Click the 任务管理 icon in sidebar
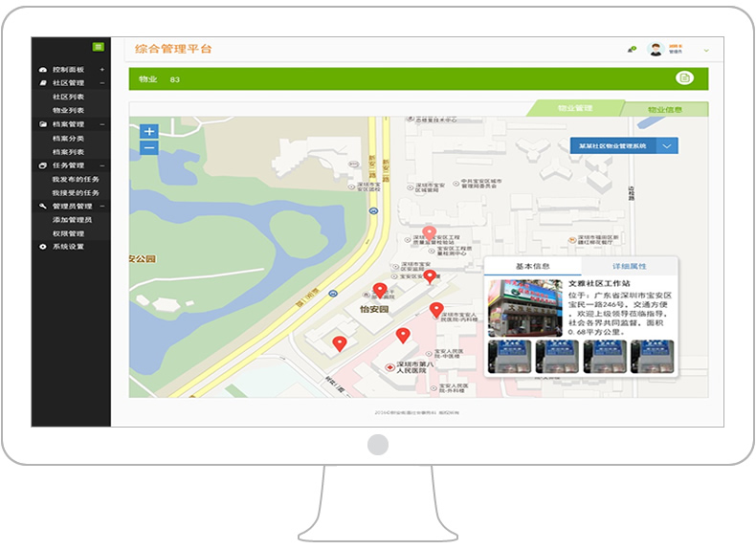 click(42, 165)
